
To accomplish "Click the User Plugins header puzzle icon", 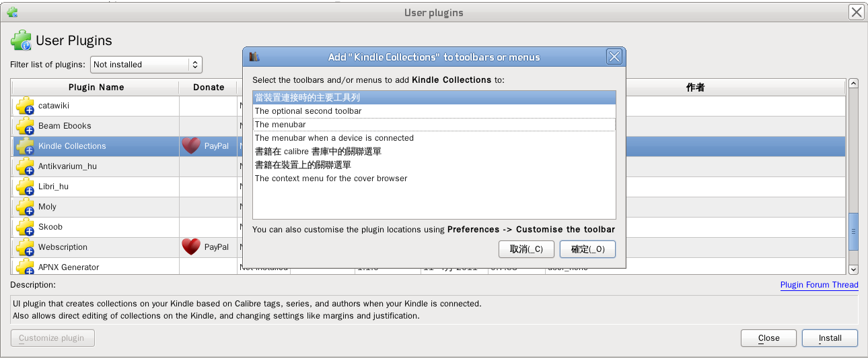I will click(x=21, y=40).
